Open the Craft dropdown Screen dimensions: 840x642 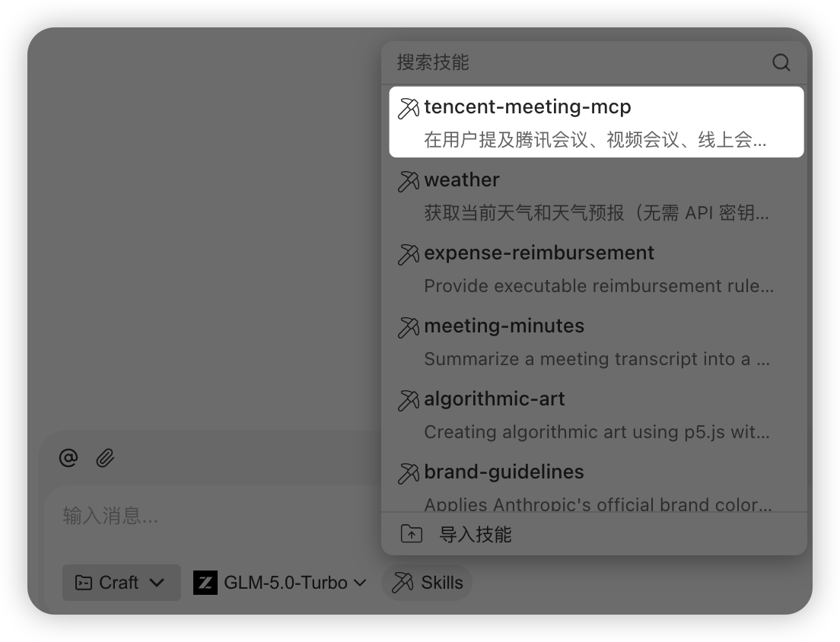tap(122, 583)
